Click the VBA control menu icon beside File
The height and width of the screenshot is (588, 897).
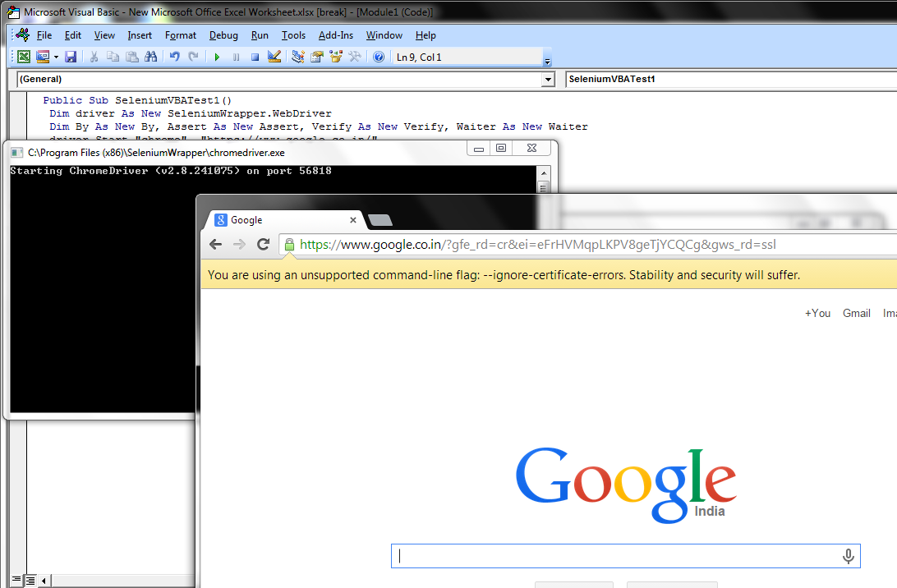tap(22, 34)
